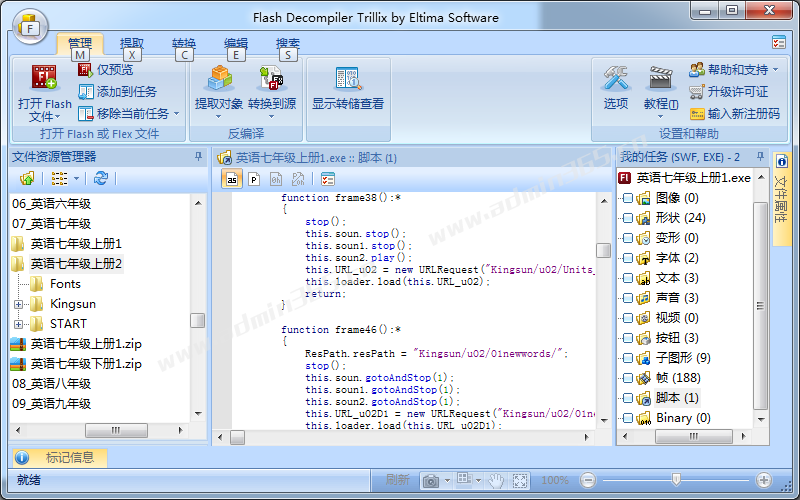
Task: Open file explorer view mode dropdown arrow
Action: (x=77, y=178)
